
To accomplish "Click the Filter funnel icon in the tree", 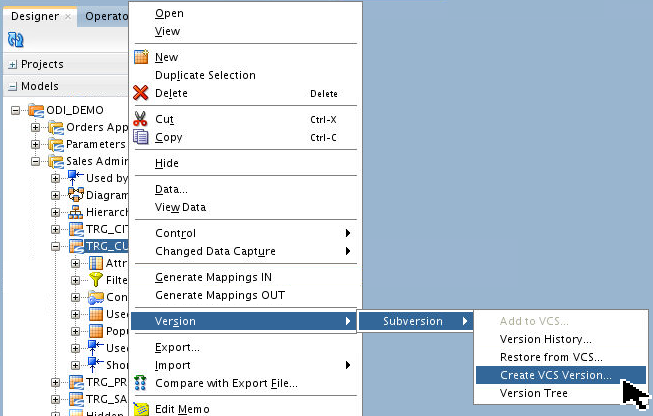I will [96, 279].
